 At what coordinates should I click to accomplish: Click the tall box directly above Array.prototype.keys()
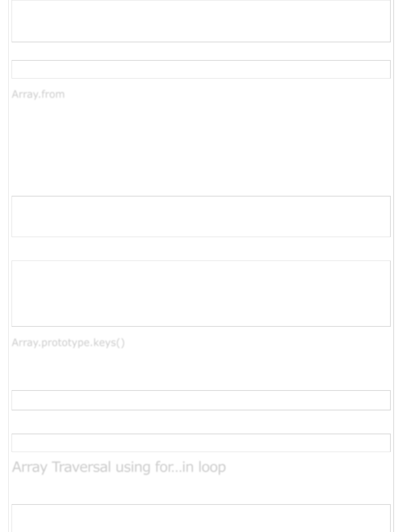point(201,294)
